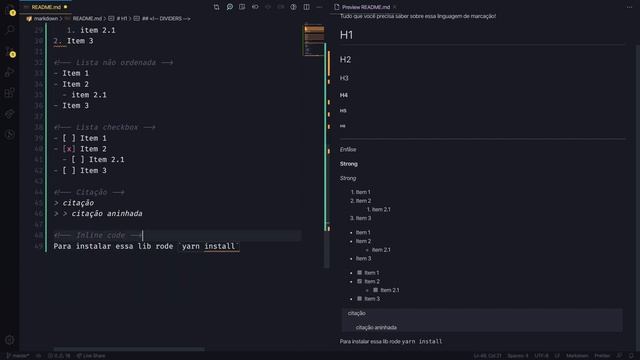The width and height of the screenshot is (640, 360).
Task: Switch to the Preview README.md tab
Action: coord(366,7)
